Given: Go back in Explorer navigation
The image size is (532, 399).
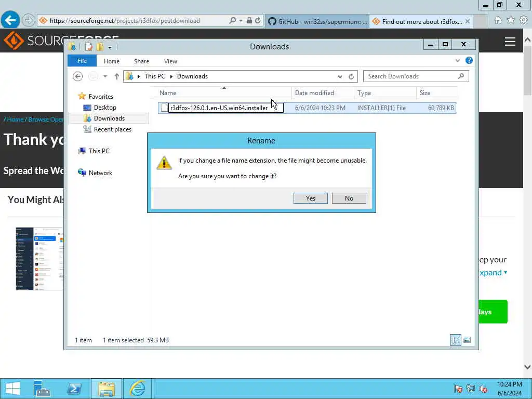Looking at the screenshot, I should [x=78, y=76].
